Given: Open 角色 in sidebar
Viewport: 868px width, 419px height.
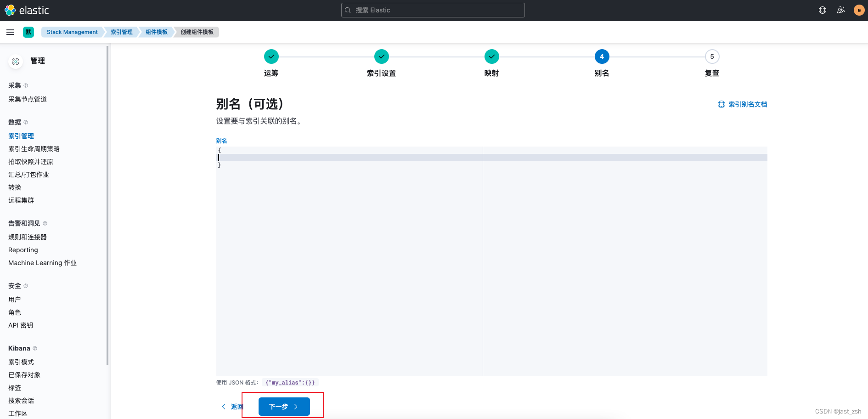Looking at the screenshot, I should pos(15,312).
